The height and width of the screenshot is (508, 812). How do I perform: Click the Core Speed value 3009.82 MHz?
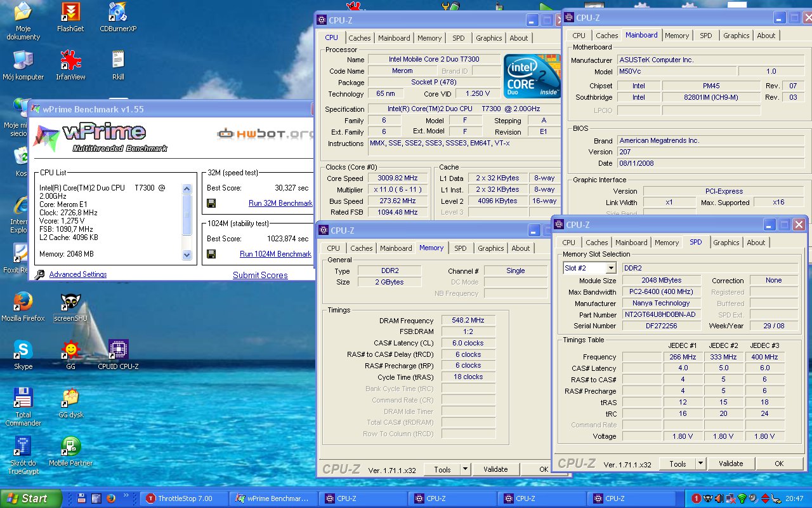pos(399,178)
